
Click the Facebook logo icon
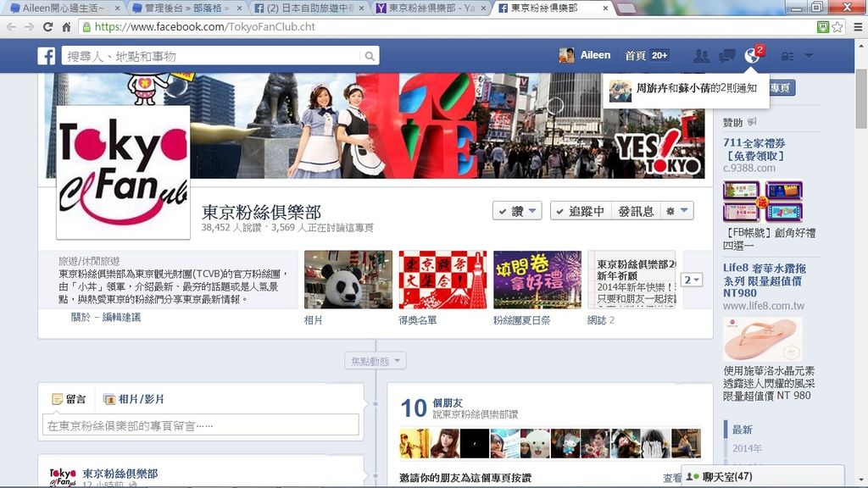[47, 56]
